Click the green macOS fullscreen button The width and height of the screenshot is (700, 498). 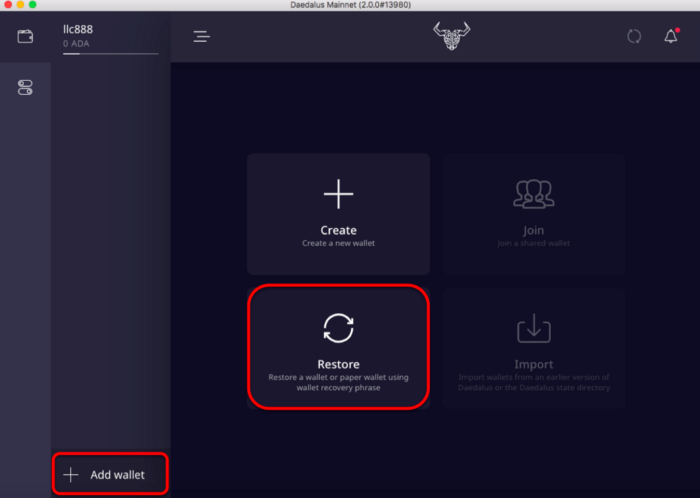[x=32, y=6]
